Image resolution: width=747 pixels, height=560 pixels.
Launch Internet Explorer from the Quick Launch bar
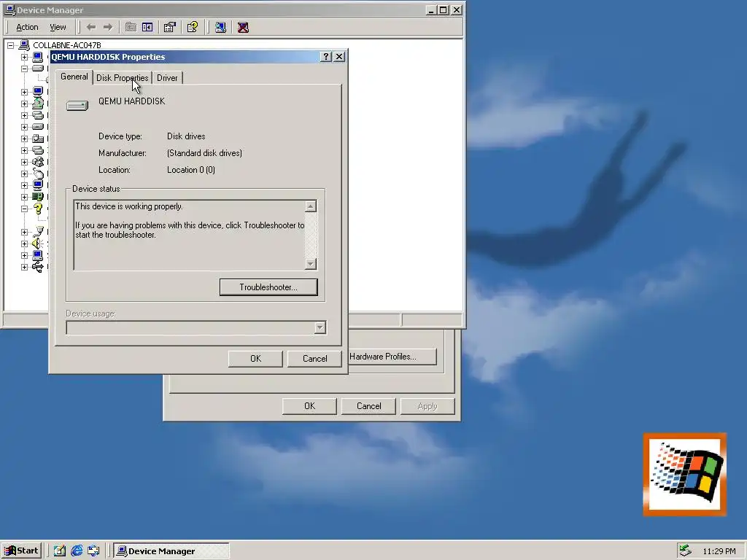pyautogui.click(x=76, y=551)
